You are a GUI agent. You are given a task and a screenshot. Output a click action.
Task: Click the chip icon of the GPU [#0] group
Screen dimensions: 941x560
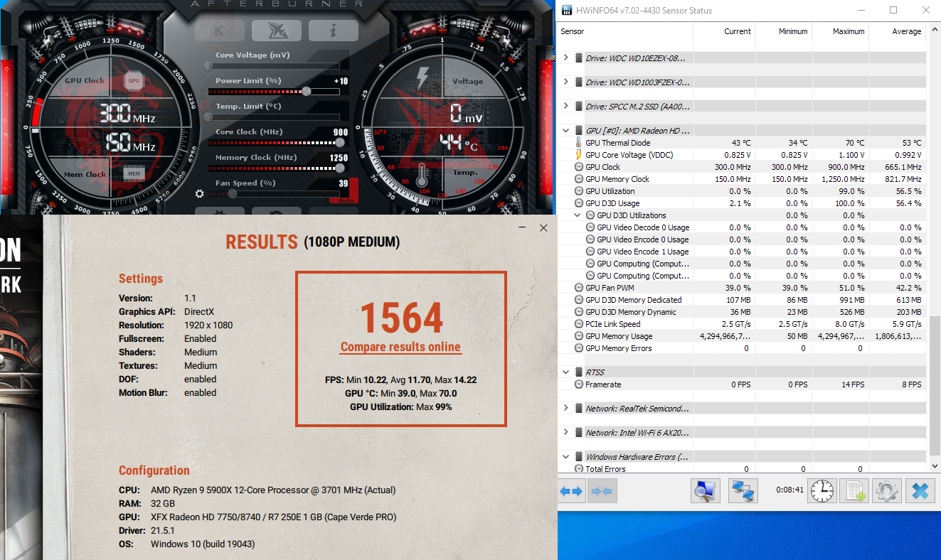pyautogui.click(x=578, y=131)
